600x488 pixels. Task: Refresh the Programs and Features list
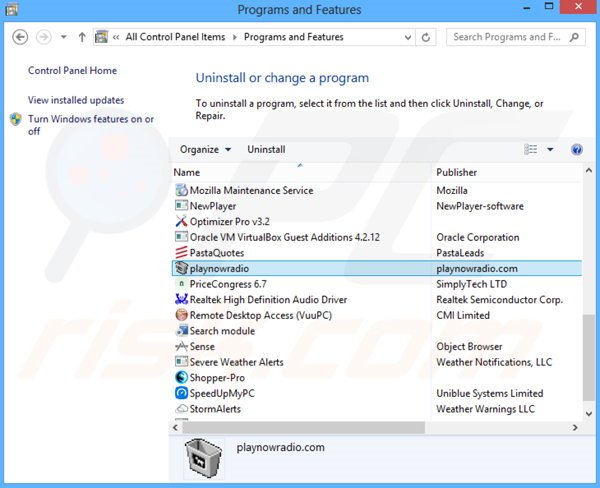(426, 37)
